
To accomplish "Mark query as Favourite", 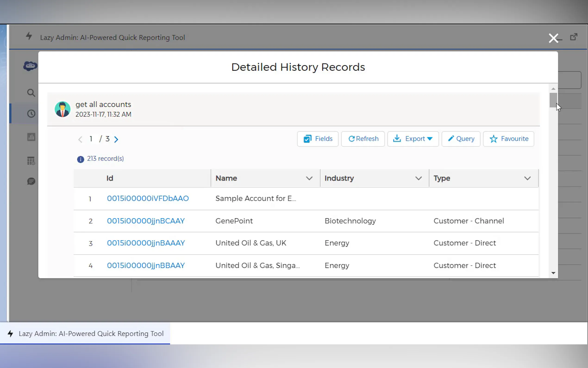I will tap(509, 139).
